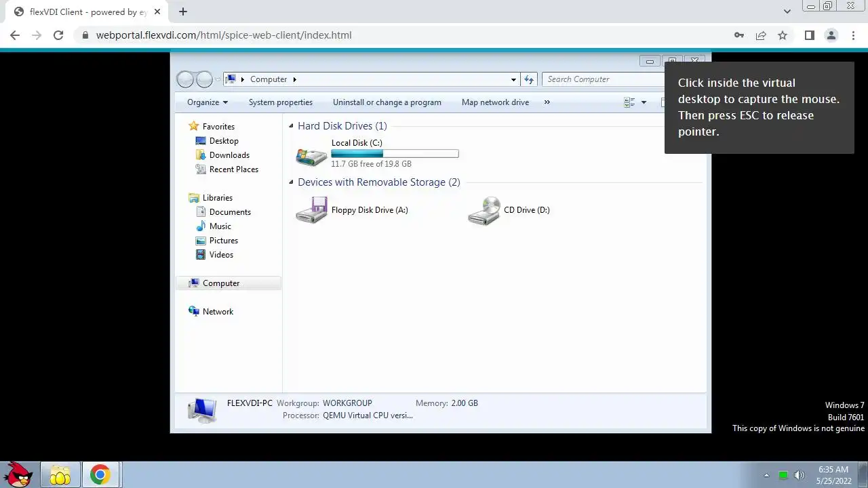Image resolution: width=868 pixels, height=488 pixels.
Task: Open the view options dropdown arrow
Action: point(644,102)
